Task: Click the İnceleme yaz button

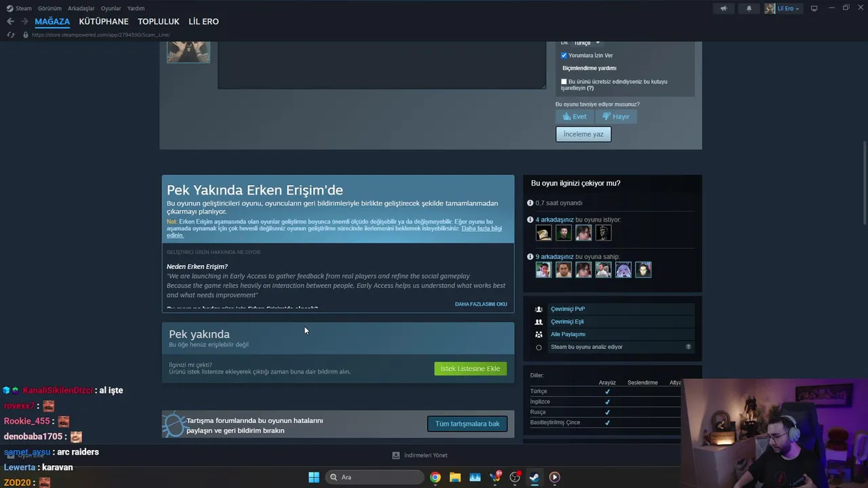Action: click(x=583, y=134)
